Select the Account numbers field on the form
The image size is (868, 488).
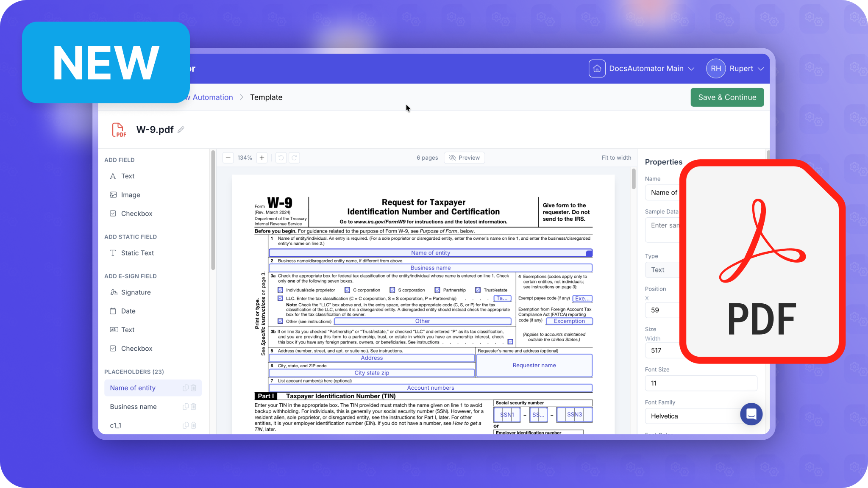(431, 388)
